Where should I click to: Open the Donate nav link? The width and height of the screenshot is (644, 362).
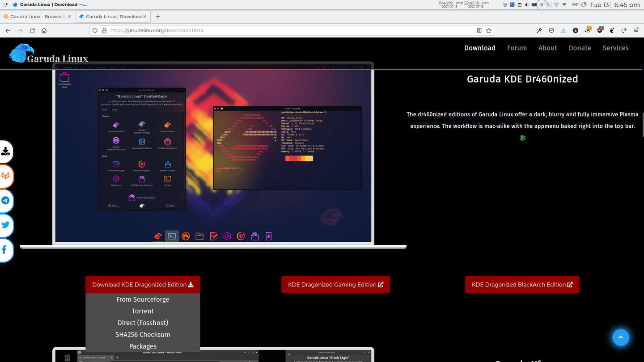pyautogui.click(x=580, y=48)
